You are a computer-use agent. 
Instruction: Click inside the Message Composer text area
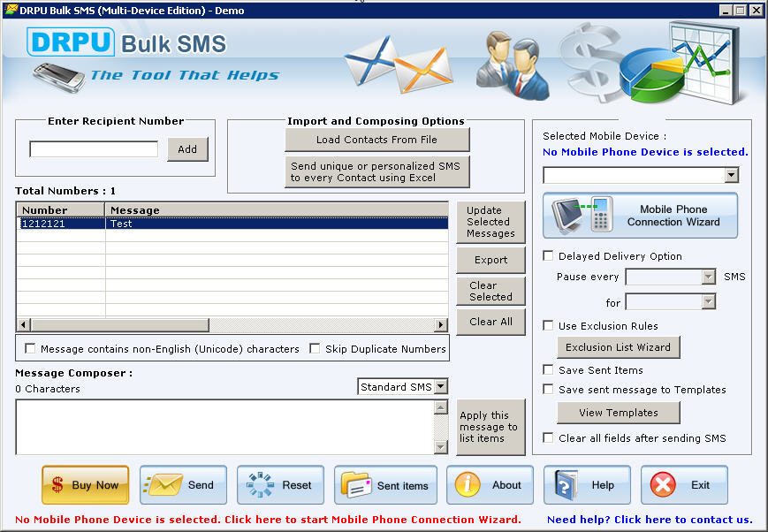pos(225,427)
